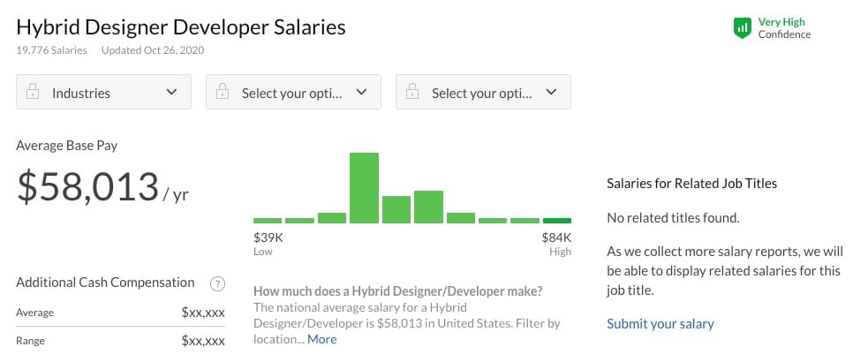Click the dark green high-end histogram bar
This screenshot has width=868, height=362.
pos(556,220)
